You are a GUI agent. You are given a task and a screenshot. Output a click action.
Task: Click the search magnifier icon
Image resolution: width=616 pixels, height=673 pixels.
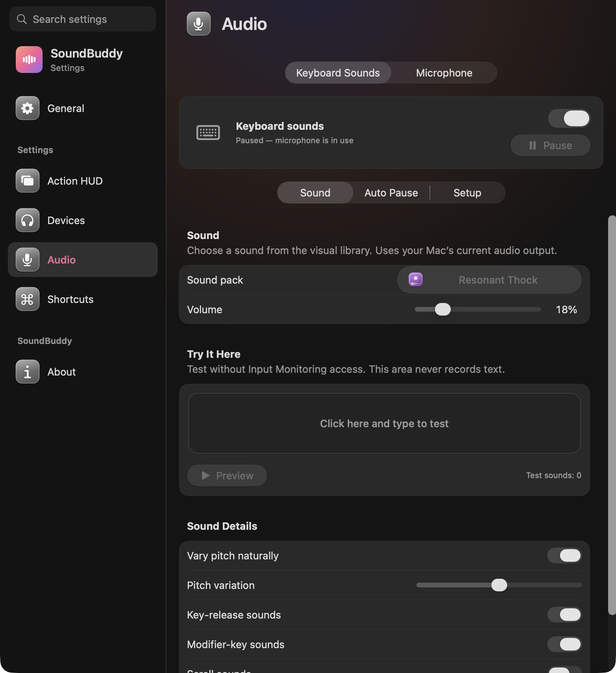(x=22, y=19)
